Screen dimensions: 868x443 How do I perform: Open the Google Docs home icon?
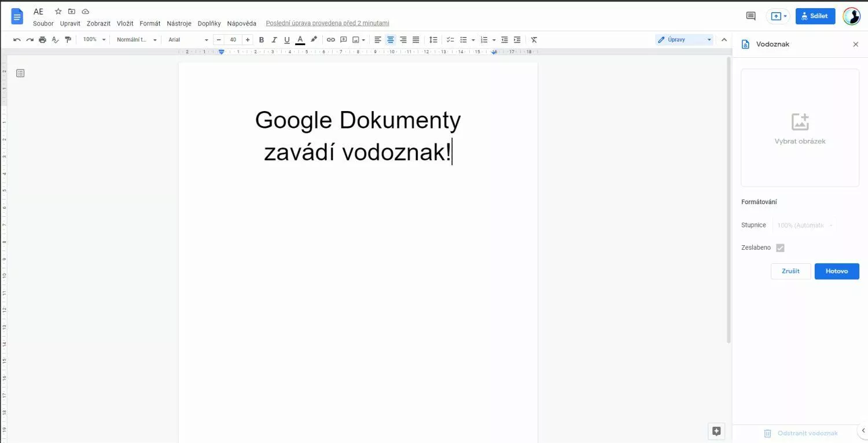(17, 16)
